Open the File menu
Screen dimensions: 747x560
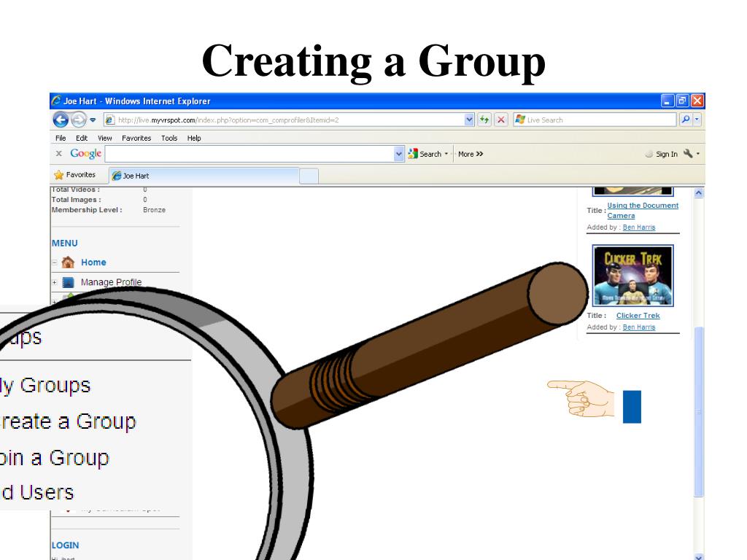61,138
